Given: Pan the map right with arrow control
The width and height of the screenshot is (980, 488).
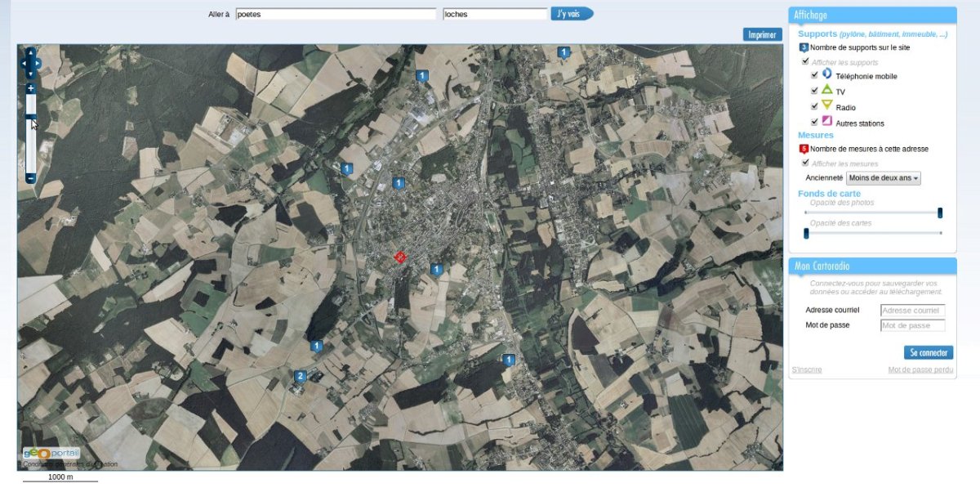Looking at the screenshot, I should tap(38, 63).
